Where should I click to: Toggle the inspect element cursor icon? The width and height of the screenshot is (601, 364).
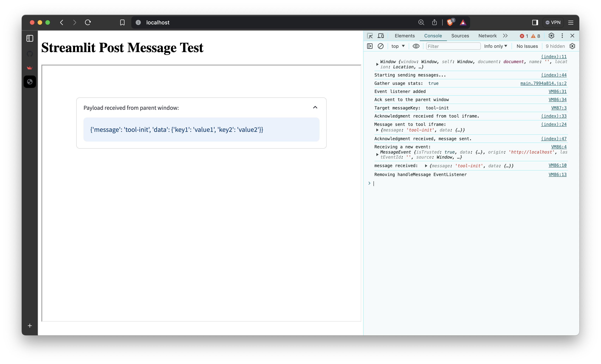370,36
